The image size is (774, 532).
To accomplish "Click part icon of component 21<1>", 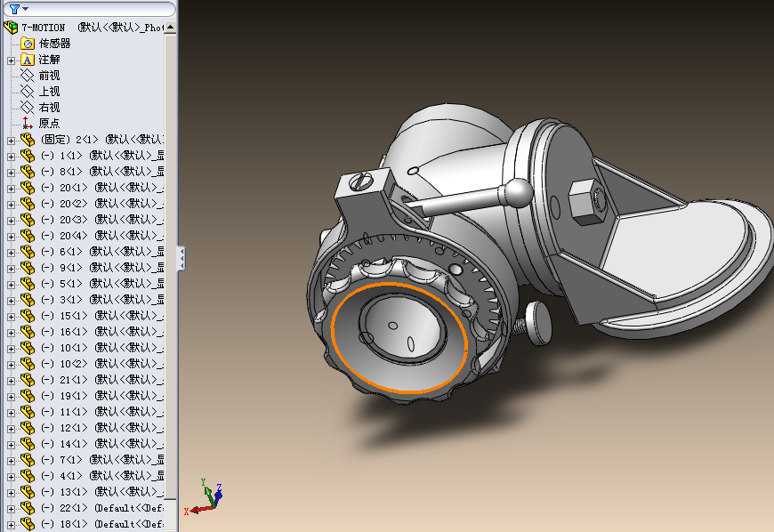I will 28,380.
